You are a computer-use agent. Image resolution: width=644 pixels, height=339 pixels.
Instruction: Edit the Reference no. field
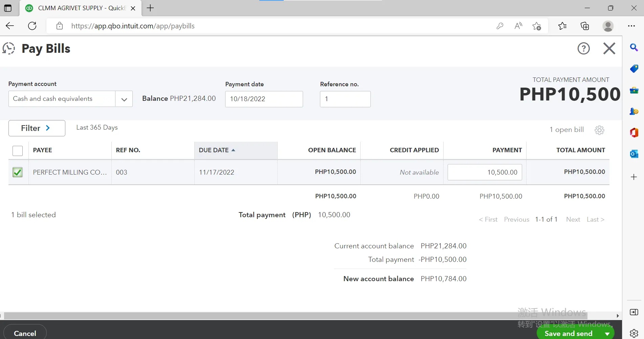[345, 99]
